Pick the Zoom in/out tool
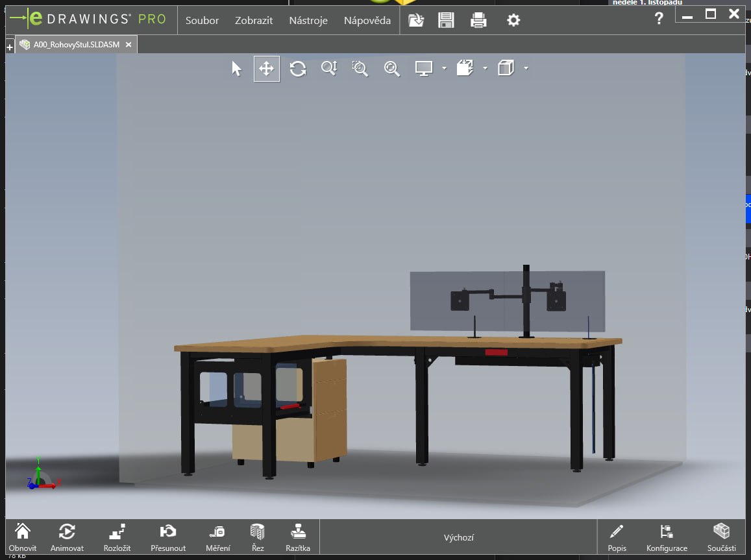The image size is (751, 560). coord(329,68)
